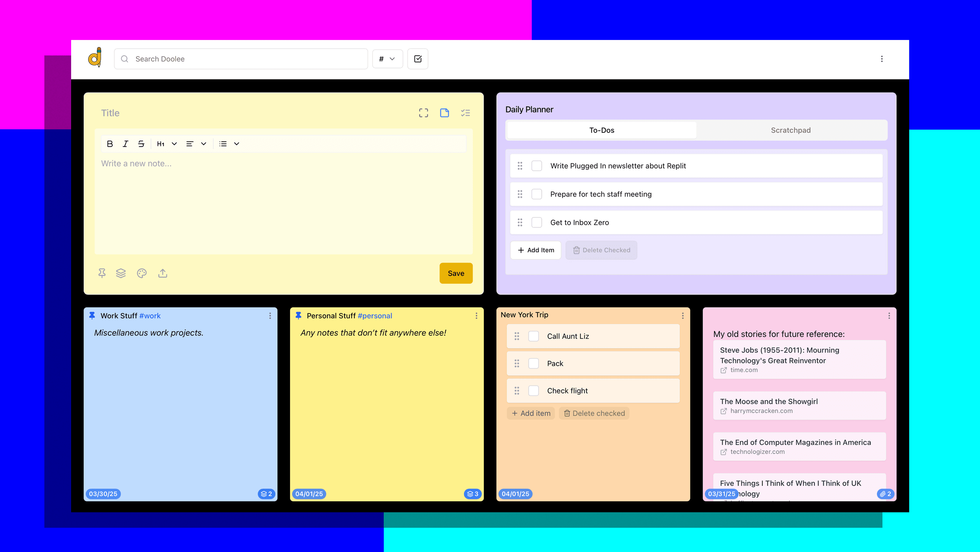
Task: Pin the new note using the pin icon
Action: coord(102,273)
